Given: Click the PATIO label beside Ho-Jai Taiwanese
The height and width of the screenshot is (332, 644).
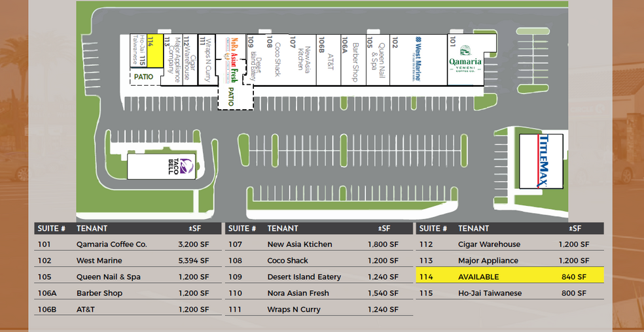Looking at the screenshot, I should pyautogui.click(x=143, y=76).
